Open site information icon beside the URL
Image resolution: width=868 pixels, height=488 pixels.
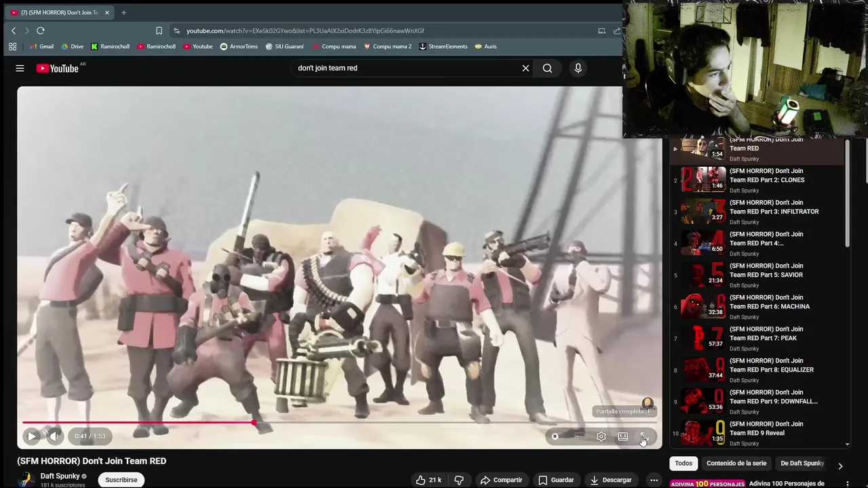click(176, 30)
